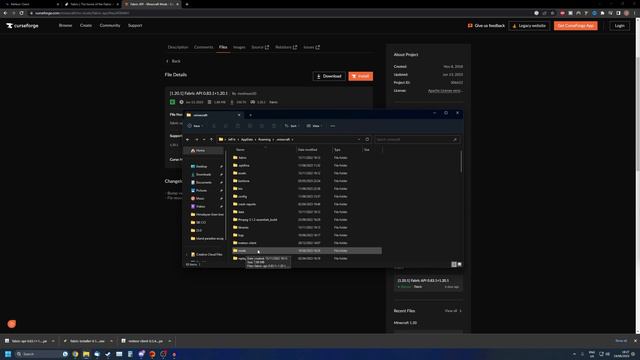The image size is (640, 360).
Task: Close the browser downloads bar
Action: tap(635, 341)
